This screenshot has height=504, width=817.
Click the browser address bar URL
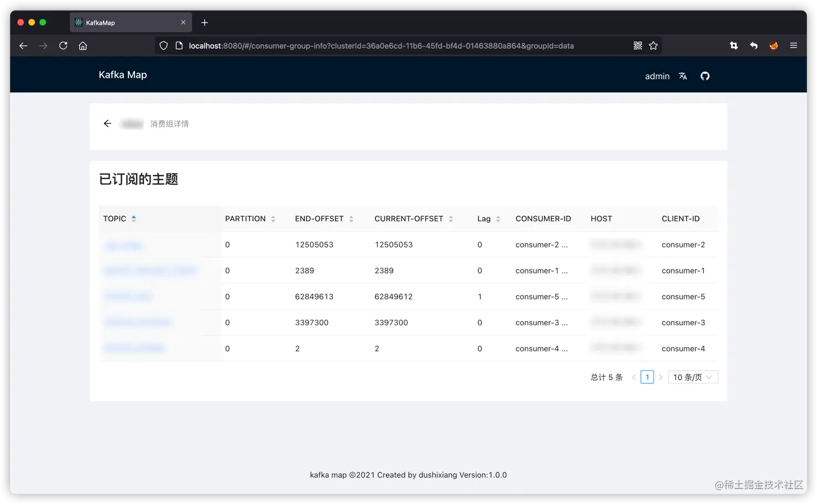point(381,46)
